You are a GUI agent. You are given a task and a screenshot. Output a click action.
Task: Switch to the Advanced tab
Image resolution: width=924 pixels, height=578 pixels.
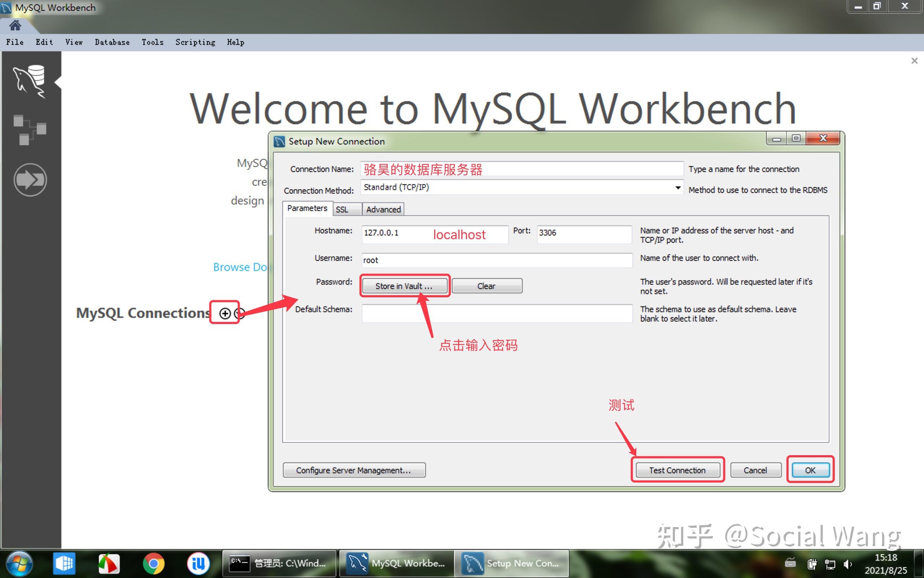point(383,210)
